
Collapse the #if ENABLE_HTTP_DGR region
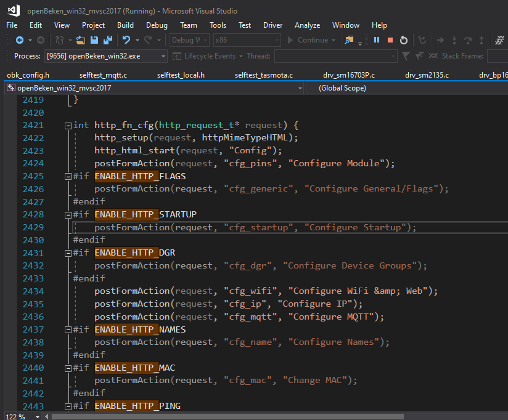tap(68, 253)
